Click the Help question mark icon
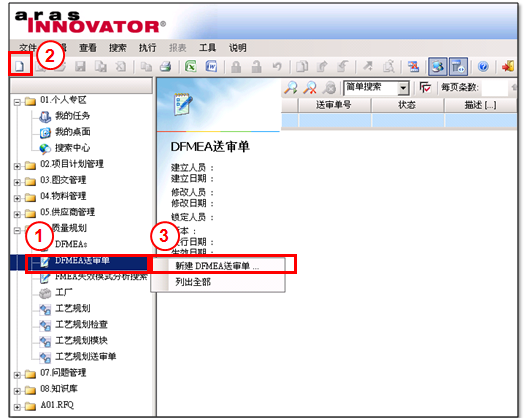The width and height of the screenshot is (526, 418). [x=483, y=66]
